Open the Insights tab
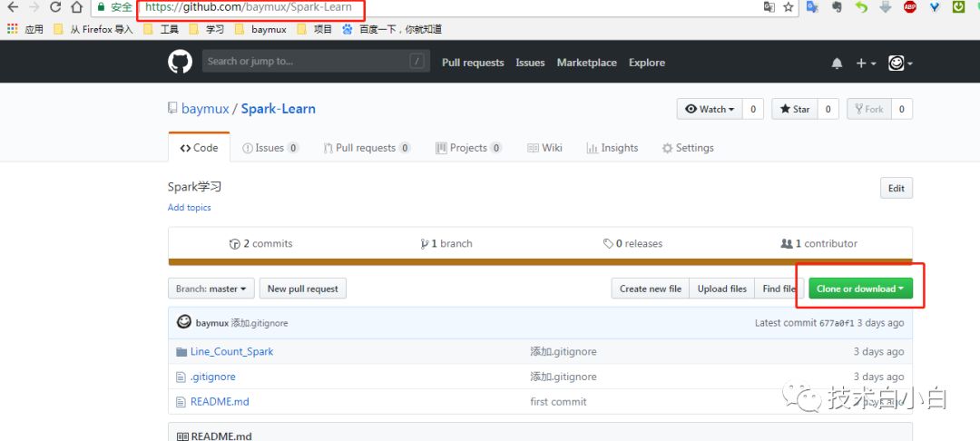The width and height of the screenshot is (980, 441). tap(612, 148)
